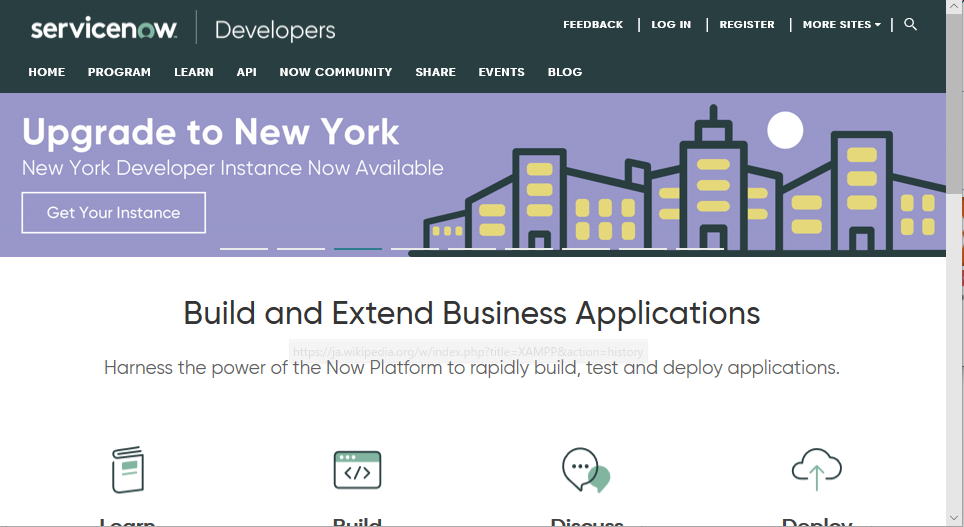Click the FEEDBACK link
This screenshot has height=527, width=964.
coord(593,25)
